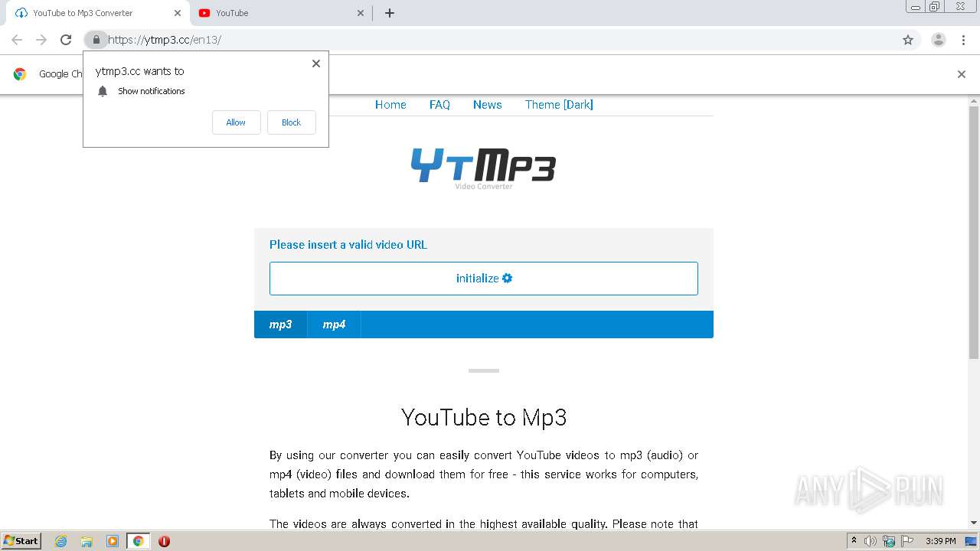Launch Internet Explorer from taskbar
This screenshot has height=551, width=980.
pyautogui.click(x=61, y=541)
